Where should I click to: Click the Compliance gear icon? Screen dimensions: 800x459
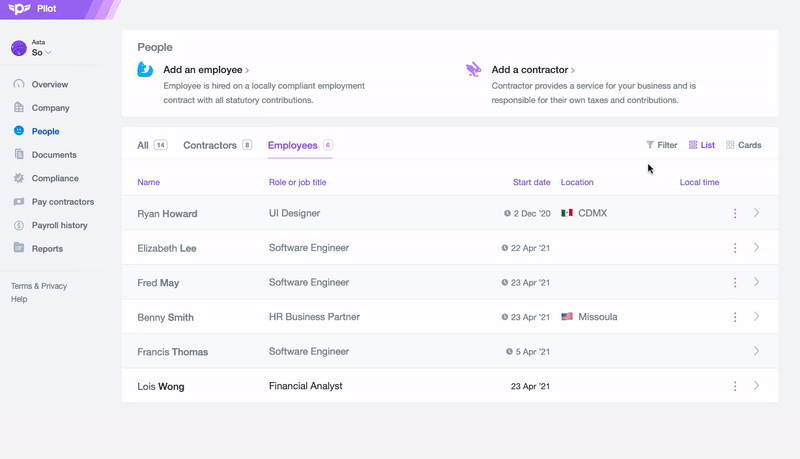19,178
